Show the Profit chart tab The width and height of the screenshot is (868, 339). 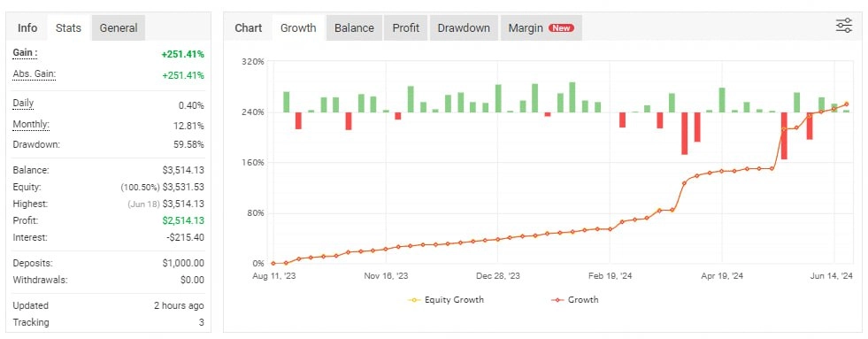(406, 27)
